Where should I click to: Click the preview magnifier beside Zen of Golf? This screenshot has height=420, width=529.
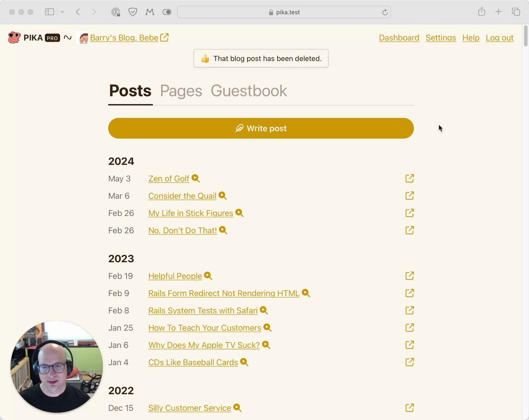point(195,178)
